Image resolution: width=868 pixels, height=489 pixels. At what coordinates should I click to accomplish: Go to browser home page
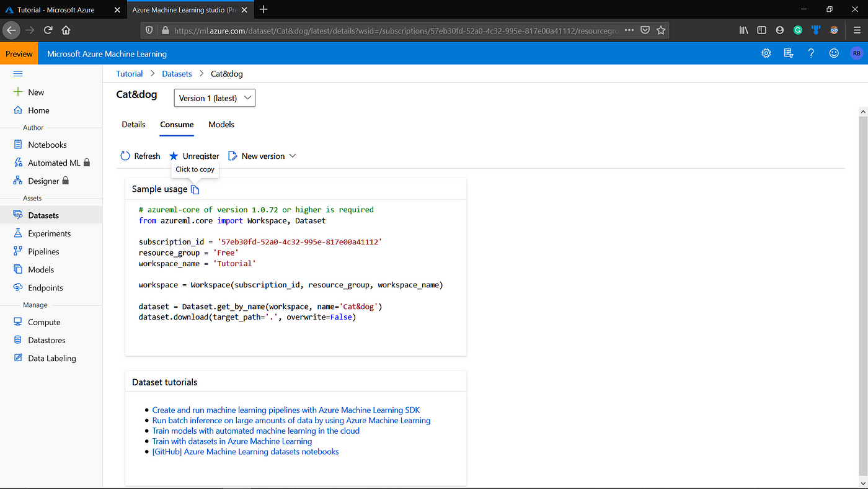pyautogui.click(x=66, y=30)
